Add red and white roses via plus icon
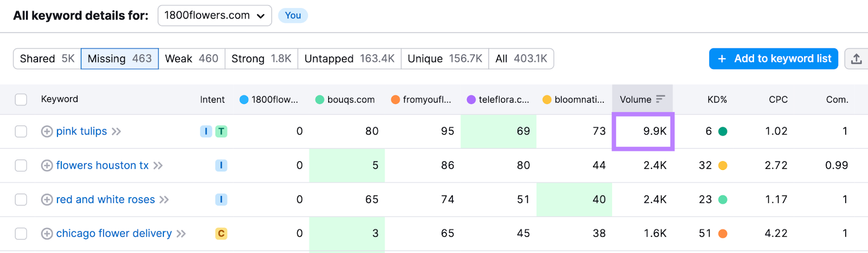 pos(47,200)
